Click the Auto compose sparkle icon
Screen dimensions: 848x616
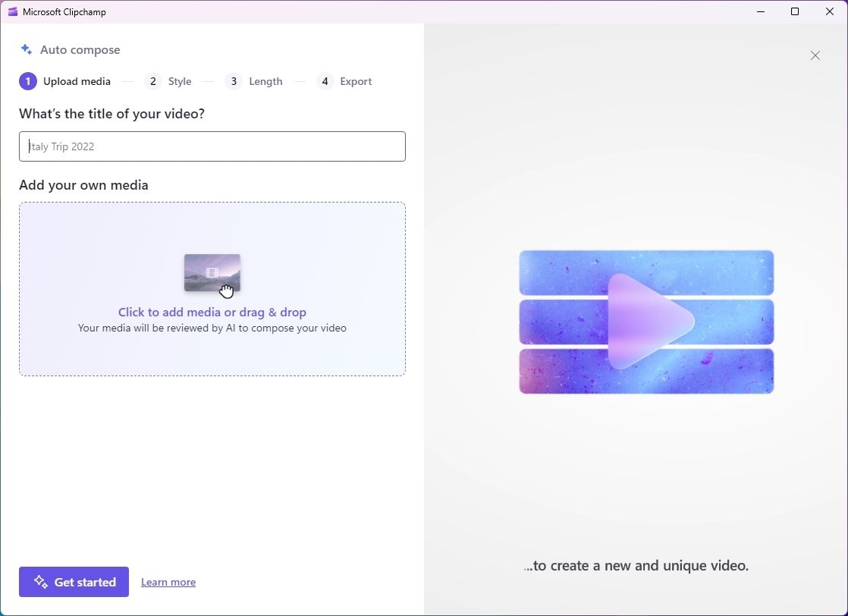coord(25,49)
